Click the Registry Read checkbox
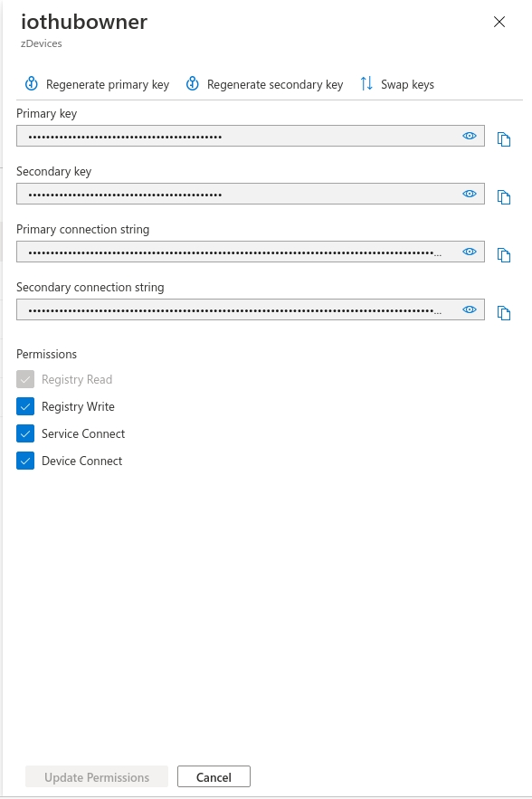The image size is (532, 799). click(x=25, y=380)
